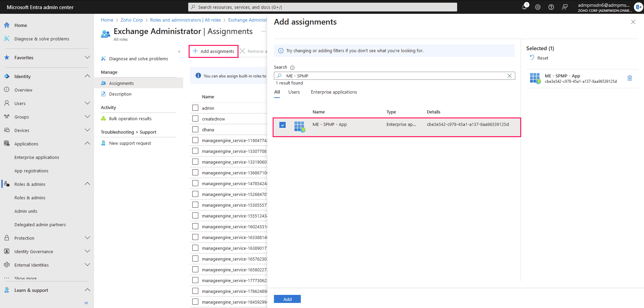Click the Roles & admins icon in sidebar
Image resolution: width=644 pixels, height=308 pixels.
tap(7, 184)
